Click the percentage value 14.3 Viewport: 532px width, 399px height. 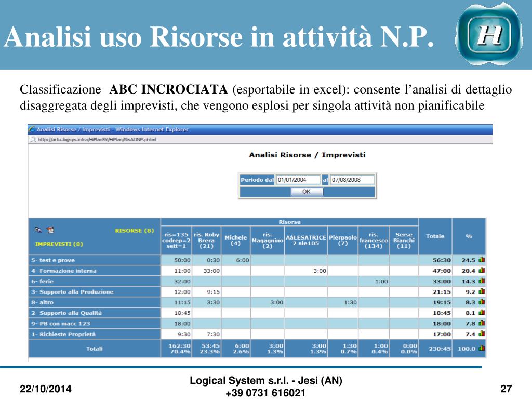468,281
